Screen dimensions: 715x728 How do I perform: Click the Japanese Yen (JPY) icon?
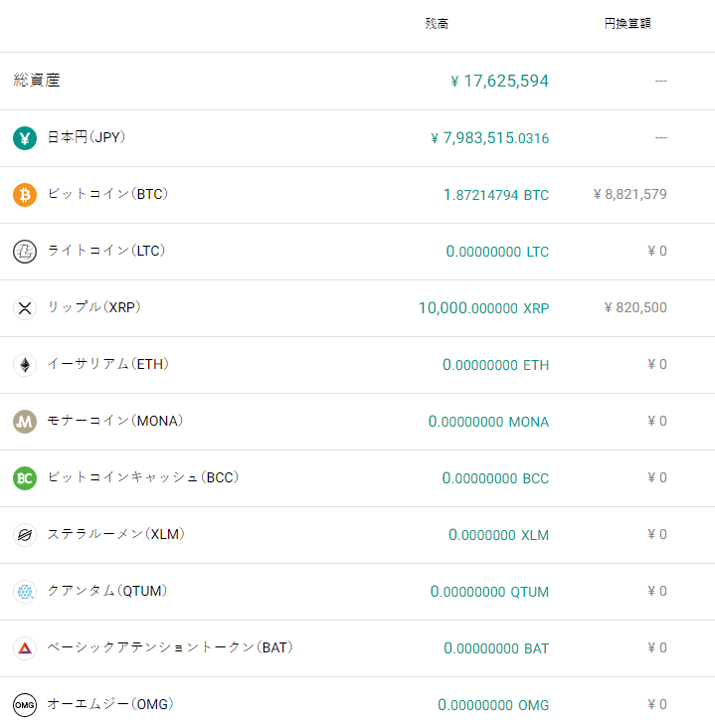click(25, 138)
